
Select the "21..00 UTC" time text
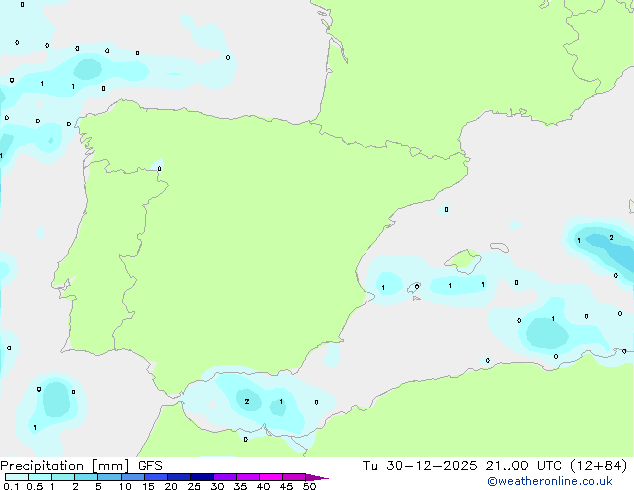[x=524, y=466]
